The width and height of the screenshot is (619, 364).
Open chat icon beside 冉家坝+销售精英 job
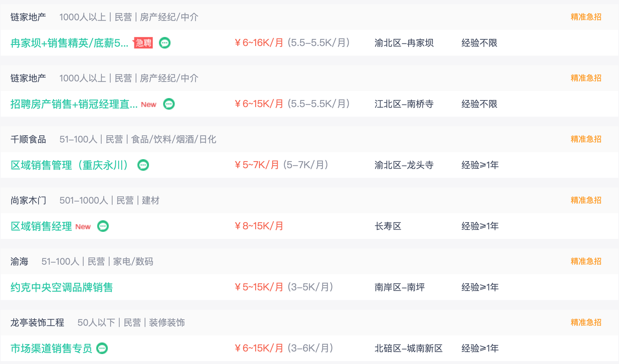coord(165,43)
